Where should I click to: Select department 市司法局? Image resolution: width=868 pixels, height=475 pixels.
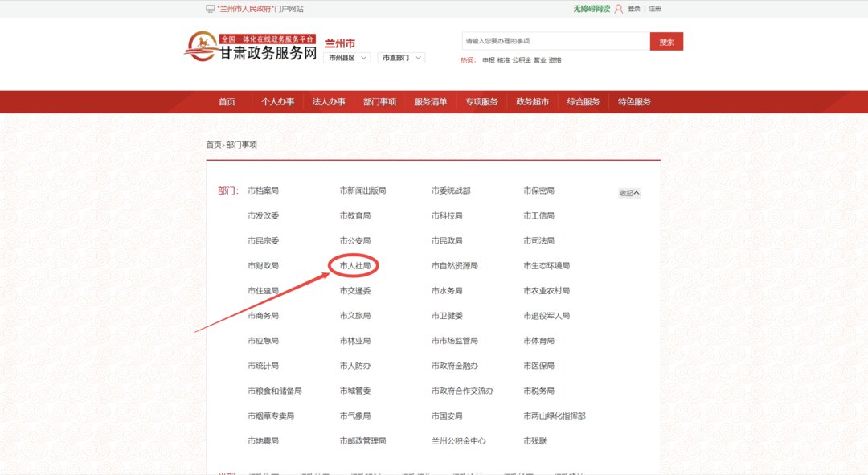538,241
